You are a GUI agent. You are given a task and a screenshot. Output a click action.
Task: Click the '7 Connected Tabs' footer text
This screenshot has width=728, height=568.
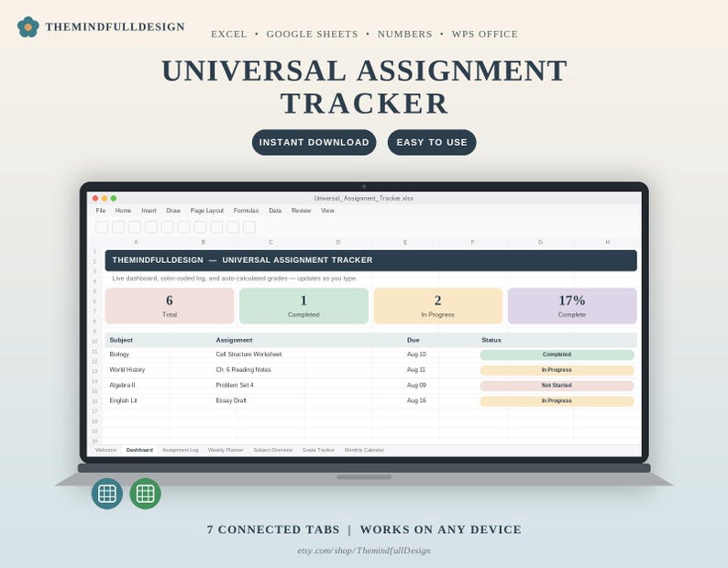[273, 530]
